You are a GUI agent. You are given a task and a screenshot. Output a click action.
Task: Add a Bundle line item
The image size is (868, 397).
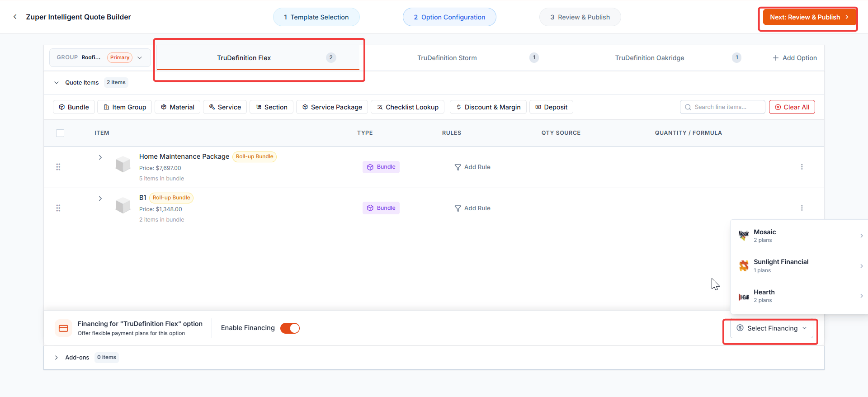[74, 107]
